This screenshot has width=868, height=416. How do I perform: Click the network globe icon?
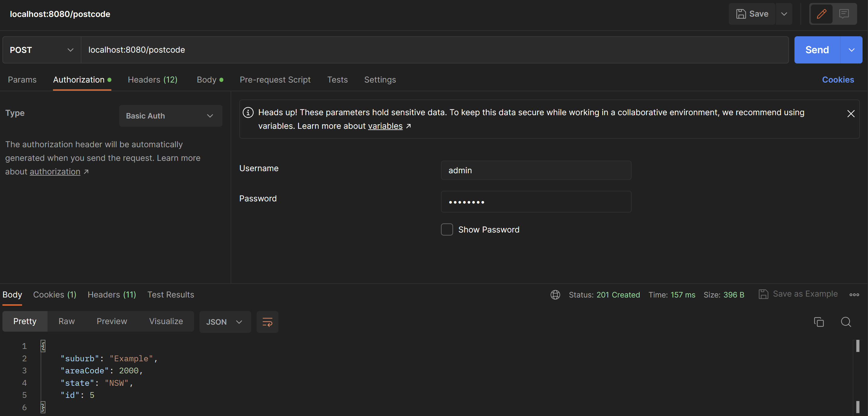coord(555,295)
